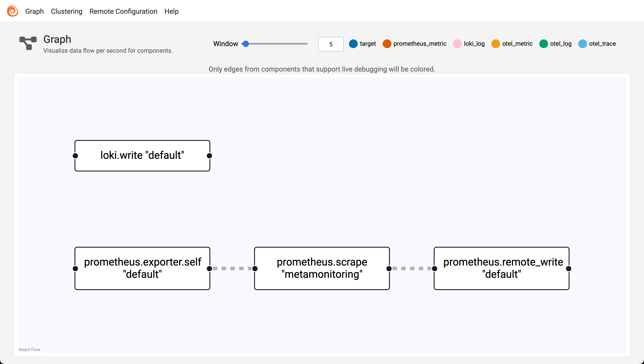This screenshot has height=364, width=644.
Task: Adjust the Window slider handle
Action: (x=246, y=44)
